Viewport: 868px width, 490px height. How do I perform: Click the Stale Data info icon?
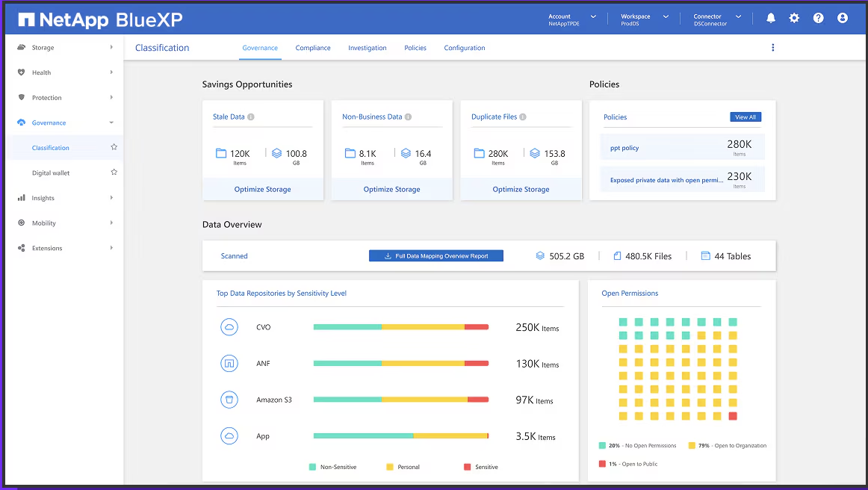(x=251, y=117)
